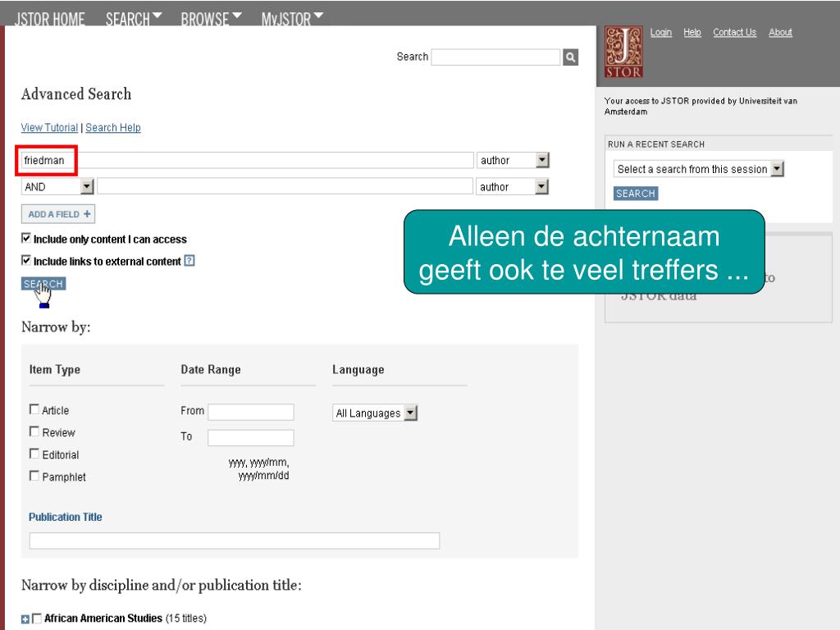Open the first row author field dropdown
This screenshot has width=840, height=630.
click(513, 160)
